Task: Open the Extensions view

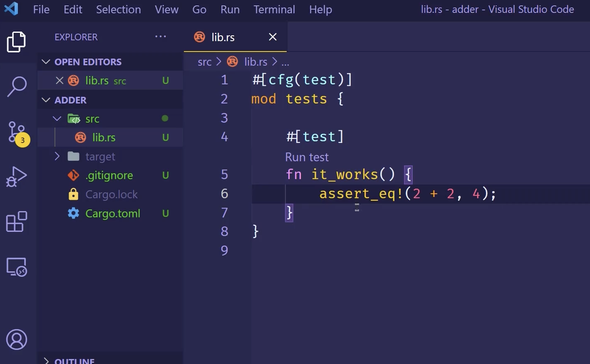Action: (17, 221)
